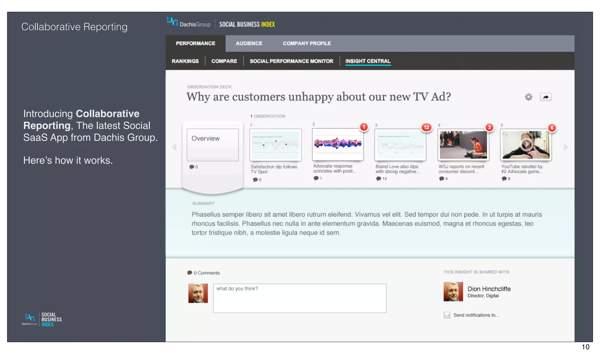The height and width of the screenshot is (364, 600).
Task: Click the Dion Hinchcliffe name
Action: (489, 289)
